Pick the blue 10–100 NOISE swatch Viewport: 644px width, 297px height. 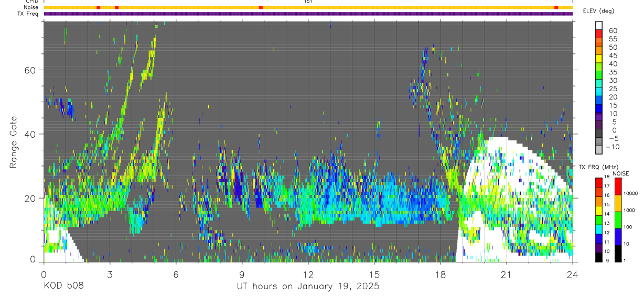click(618, 237)
